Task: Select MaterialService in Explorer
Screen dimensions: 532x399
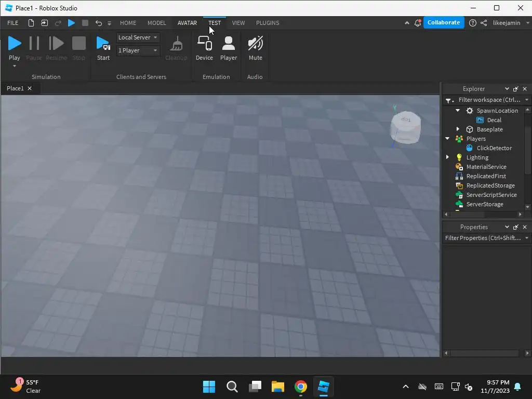Action: [x=486, y=167]
